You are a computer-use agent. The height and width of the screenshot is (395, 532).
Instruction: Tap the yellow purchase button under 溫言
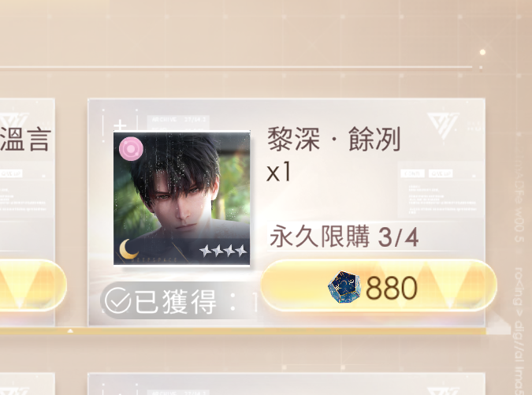(x=33, y=285)
